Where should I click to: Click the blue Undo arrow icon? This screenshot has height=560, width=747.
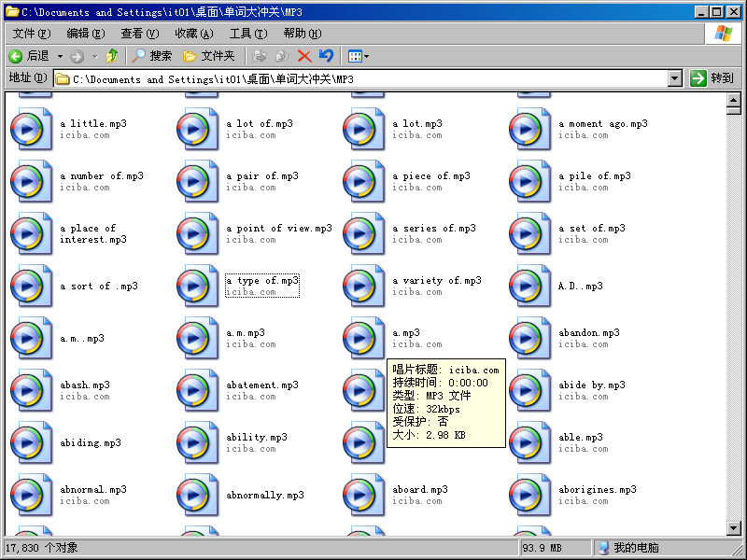click(x=326, y=56)
